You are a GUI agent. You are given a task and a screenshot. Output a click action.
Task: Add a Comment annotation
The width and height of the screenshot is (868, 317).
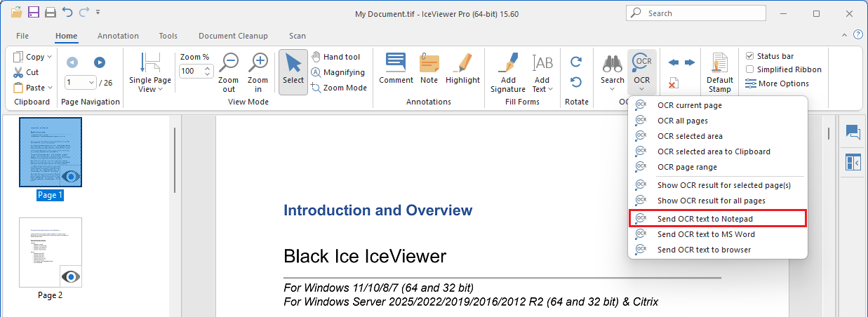tap(396, 69)
